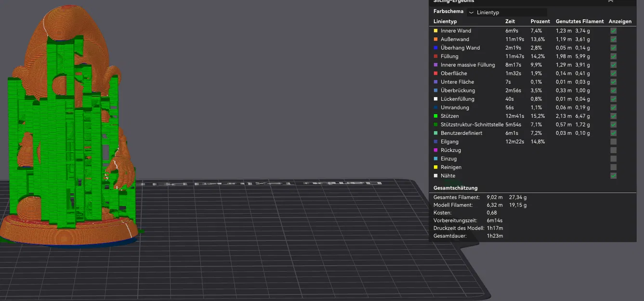644x301 pixels.
Task: Click the white Nähte color swatch
Action: 435,176
